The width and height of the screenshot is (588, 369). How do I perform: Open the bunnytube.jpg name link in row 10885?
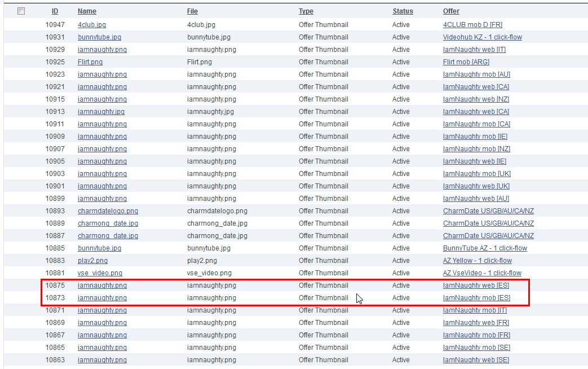99,248
